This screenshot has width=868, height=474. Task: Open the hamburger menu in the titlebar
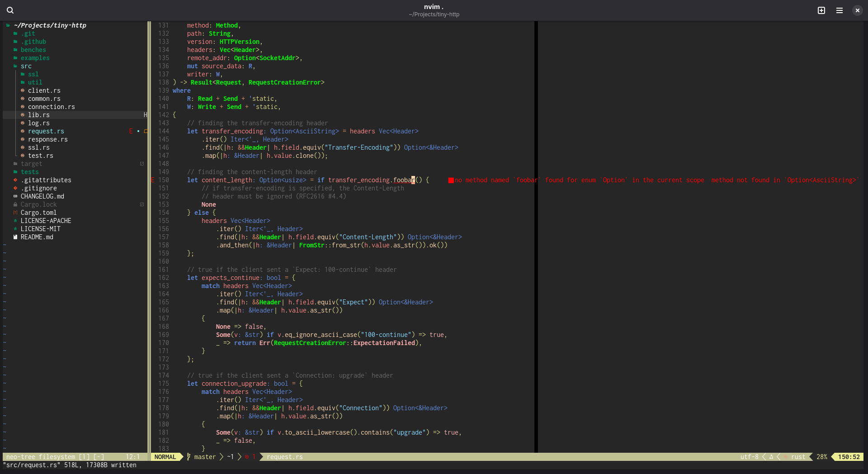(x=840, y=10)
